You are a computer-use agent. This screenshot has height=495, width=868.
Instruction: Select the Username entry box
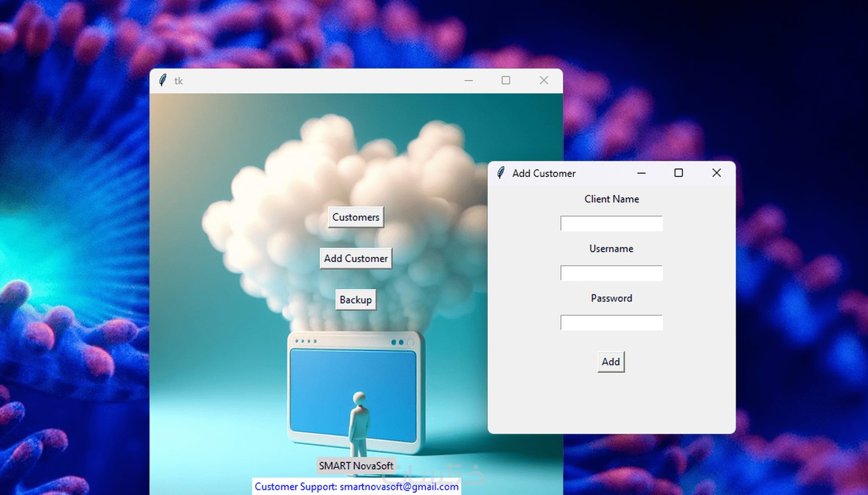tap(611, 273)
